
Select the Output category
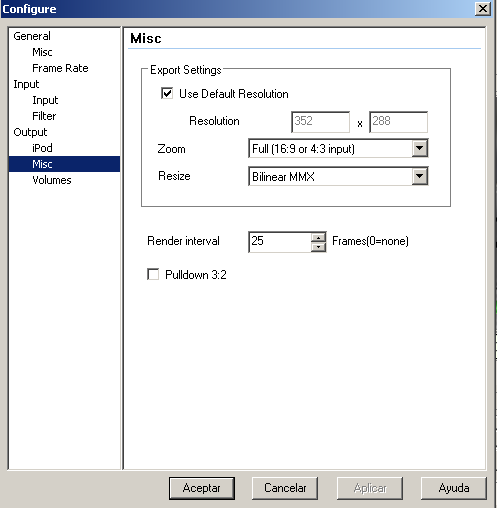[30, 132]
